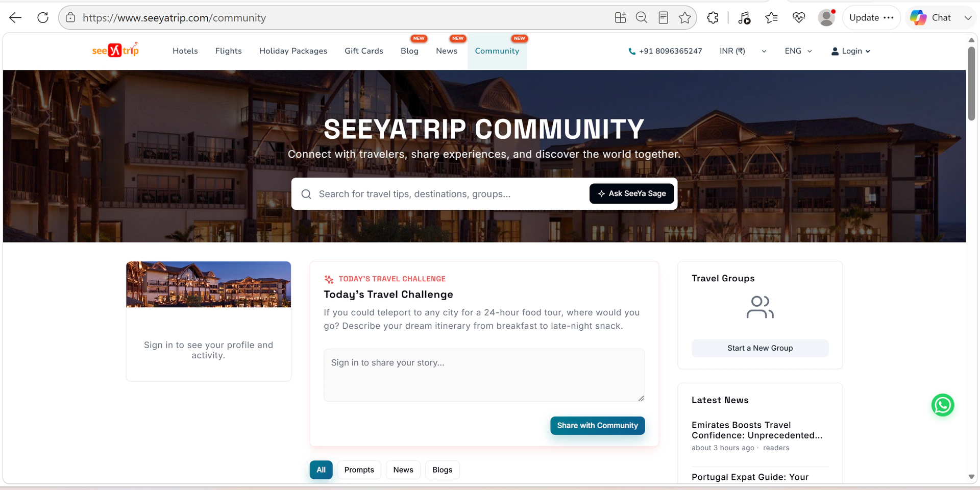Click the 'about 3 hours ago' timestamp
980x490 pixels.
pyautogui.click(x=723, y=448)
